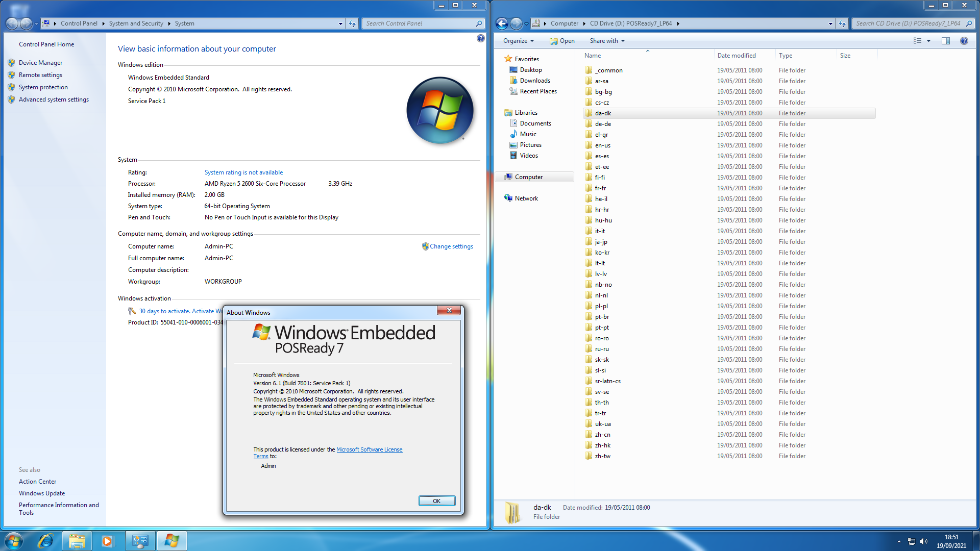Sort files by Date modified column
Image resolution: width=980 pixels, height=551 pixels.
tap(745, 56)
